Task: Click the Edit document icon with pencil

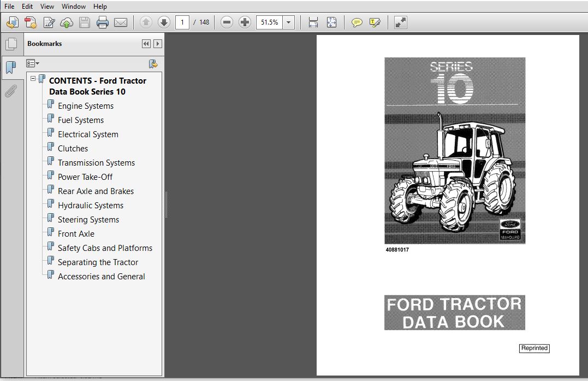Action: 49,22
